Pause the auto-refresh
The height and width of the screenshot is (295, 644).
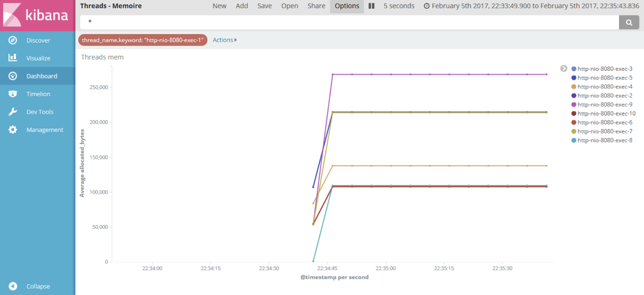372,6
